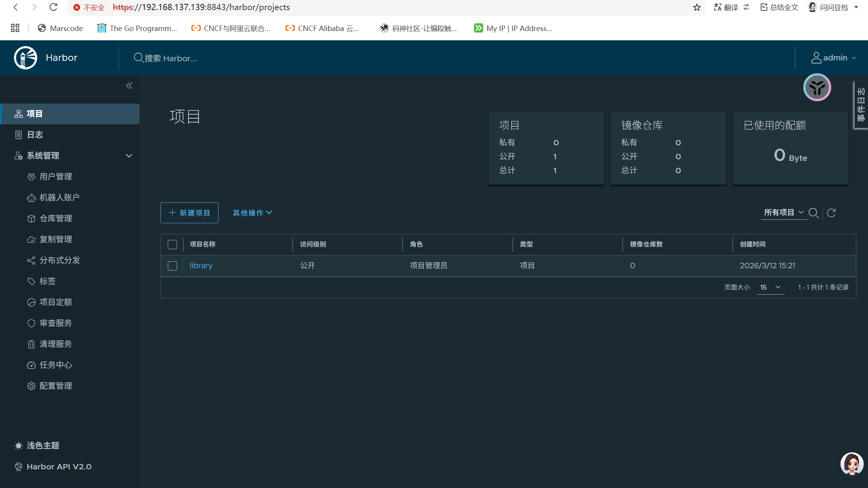Go to 用户管理 in sidebar

click(55, 177)
